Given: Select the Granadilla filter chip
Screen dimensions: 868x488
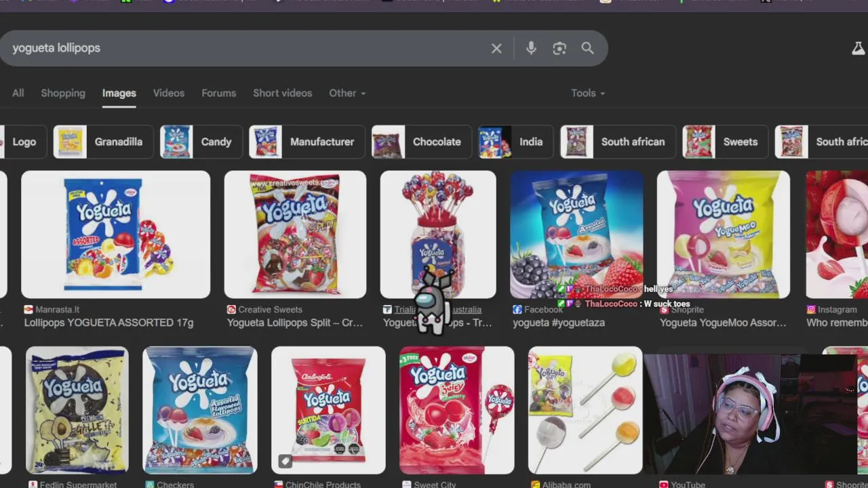Looking at the screenshot, I should 103,142.
